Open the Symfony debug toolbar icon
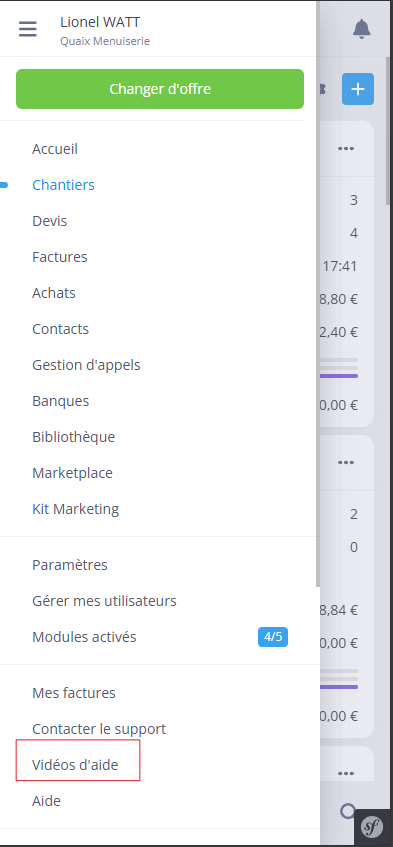The width and height of the screenshot is (393, 847). 372,826
